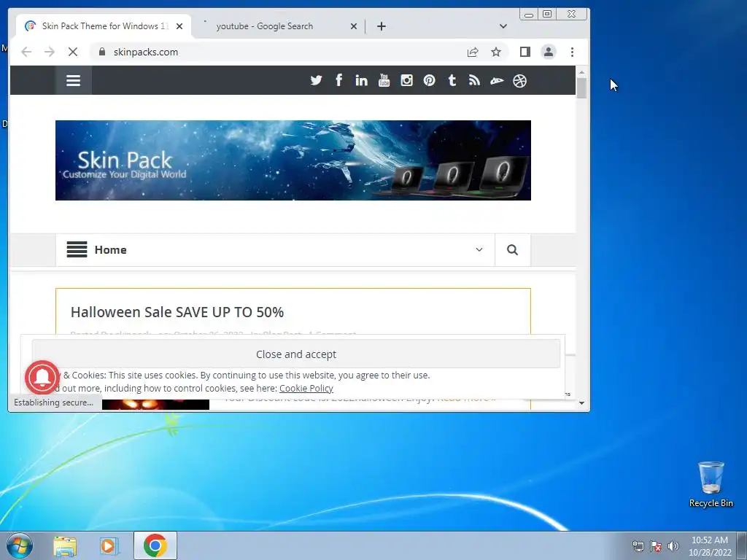Click the scrollbar down arrow
The width and height of the screenshot is (747, 560).
point(581,402)
